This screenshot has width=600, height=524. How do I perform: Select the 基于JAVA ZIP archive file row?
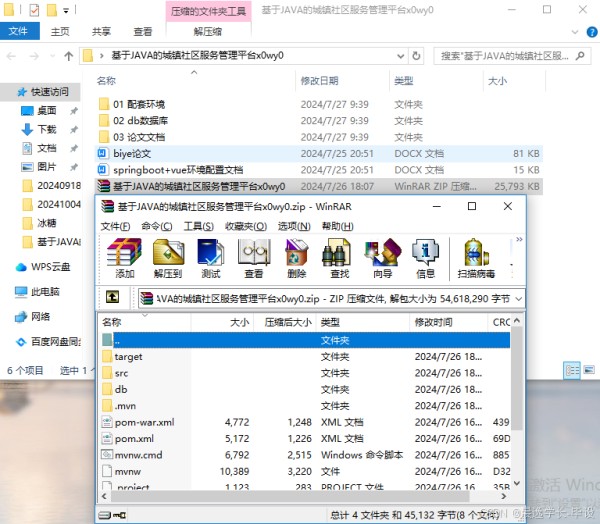tap(318, 186)
